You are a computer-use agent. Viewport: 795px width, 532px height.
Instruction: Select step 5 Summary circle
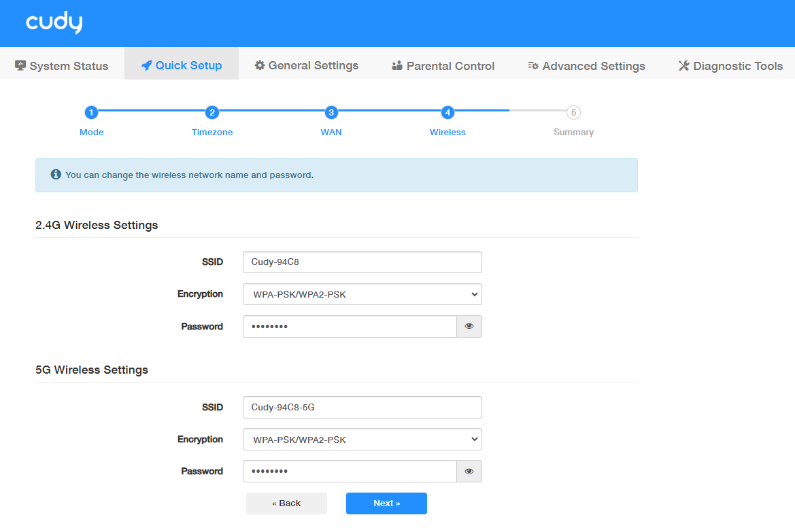573,113
